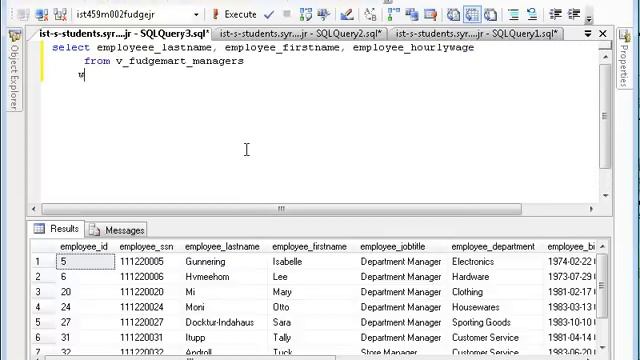640x360 pixels.
Task: Click the firstname cell Otto
Action: click(312, 307)
